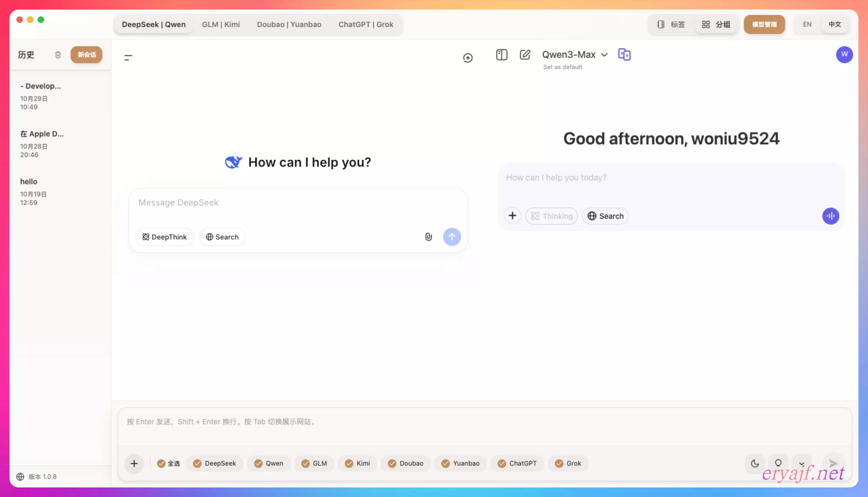
Task: Click the Qwen voice input button
Action: click(831, 216)
